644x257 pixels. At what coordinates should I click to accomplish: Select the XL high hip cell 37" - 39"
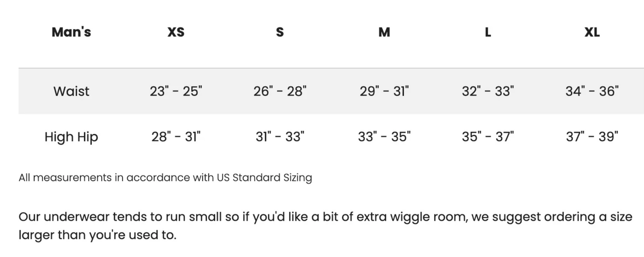tap(592, 137)
